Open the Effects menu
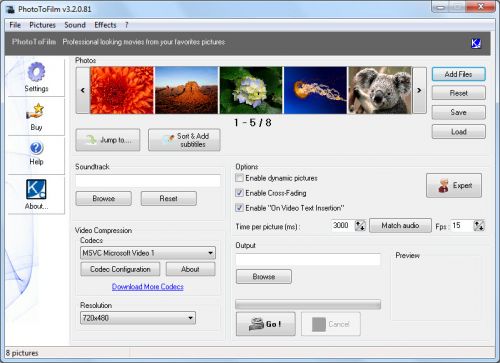This screenshot has width=500, height=363. point(105,25)
